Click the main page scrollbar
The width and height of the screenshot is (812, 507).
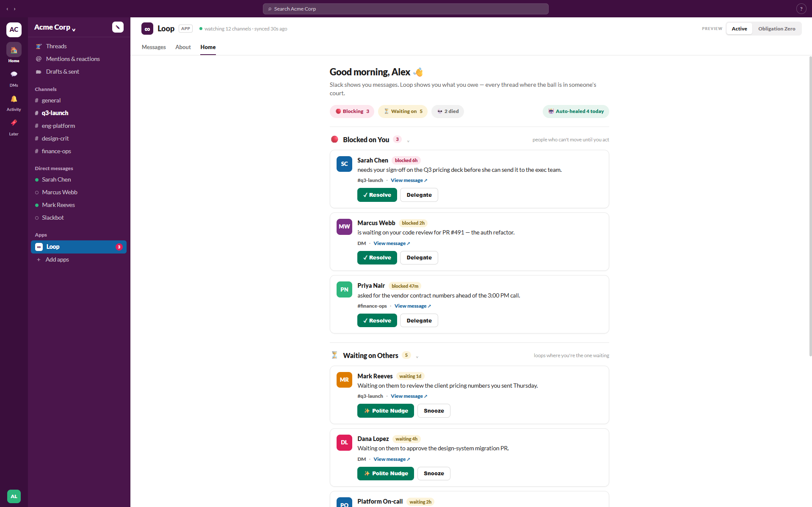810,206
